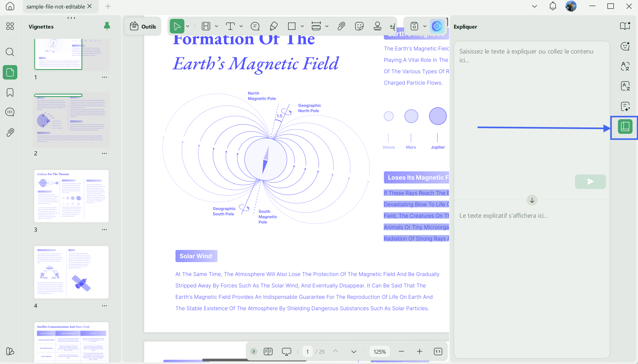Go to the previous page arrow
This screenshot has height=364, width=638.
pyautogui.click(x=336, y=351)
